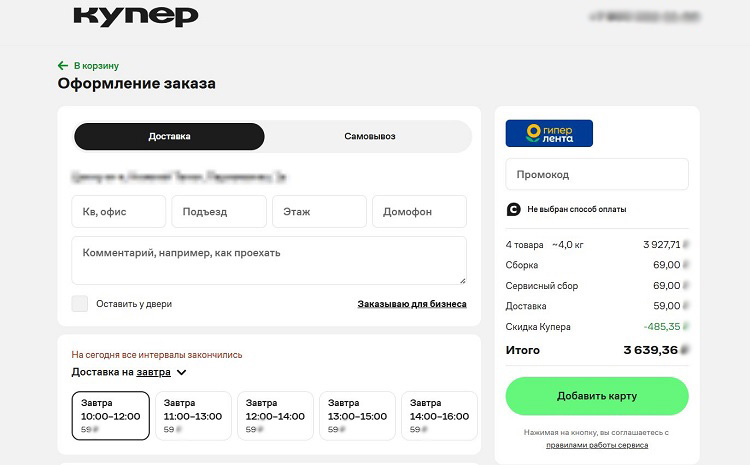This screenshot has height=465, width=750.
Task: Click the courier comment text area
Action: pos(268,260)
